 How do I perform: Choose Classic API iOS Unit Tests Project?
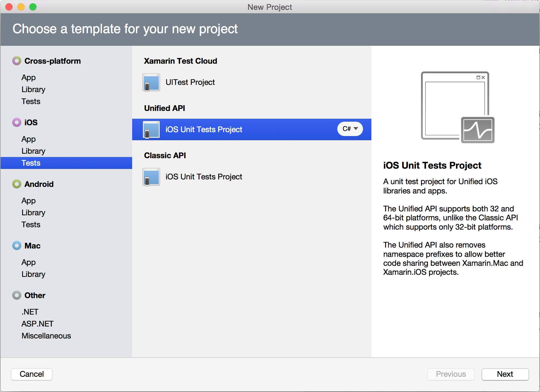tap(252, 177)
